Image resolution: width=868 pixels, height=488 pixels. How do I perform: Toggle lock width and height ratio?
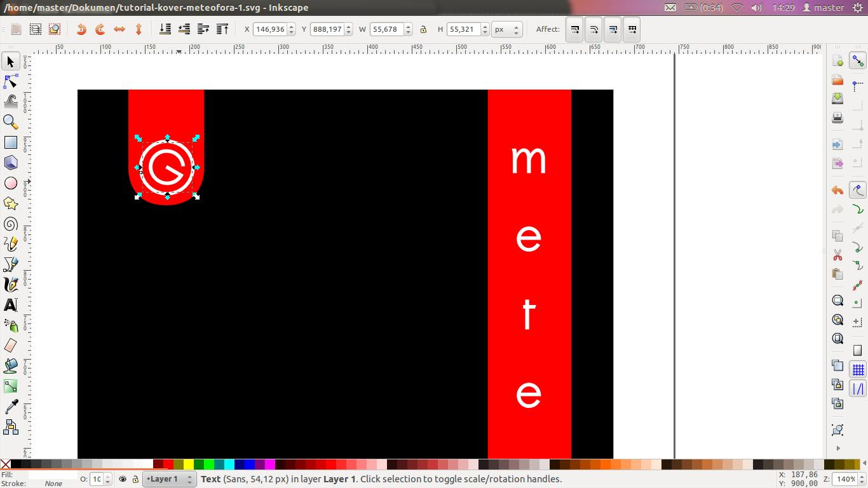pos(423,29)
